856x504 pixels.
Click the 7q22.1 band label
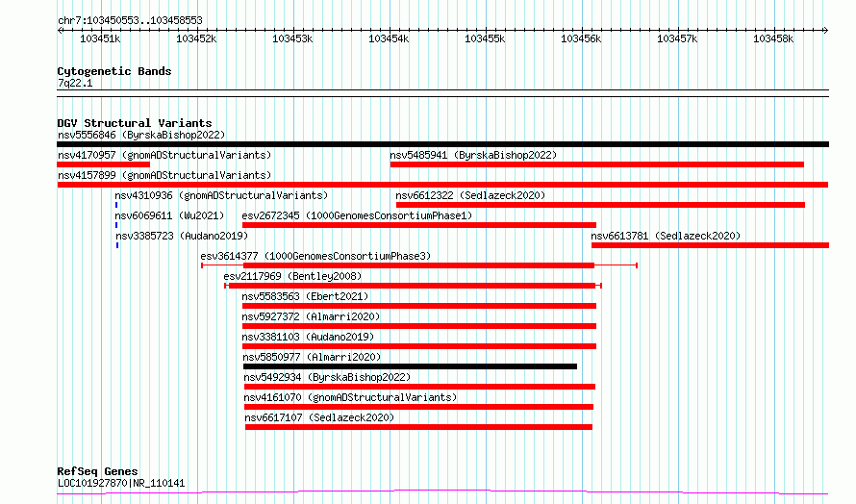pyautogui.click(x=75, y=83)
